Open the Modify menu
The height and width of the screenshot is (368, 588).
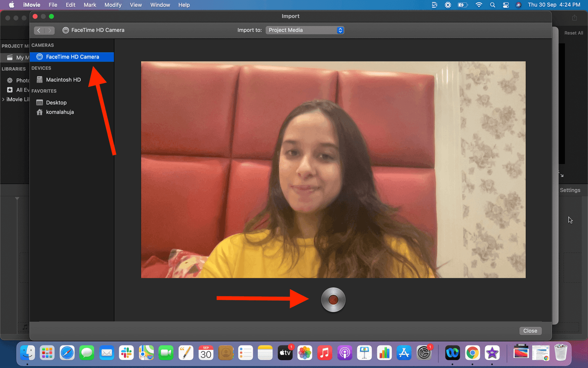pos(113,5)
